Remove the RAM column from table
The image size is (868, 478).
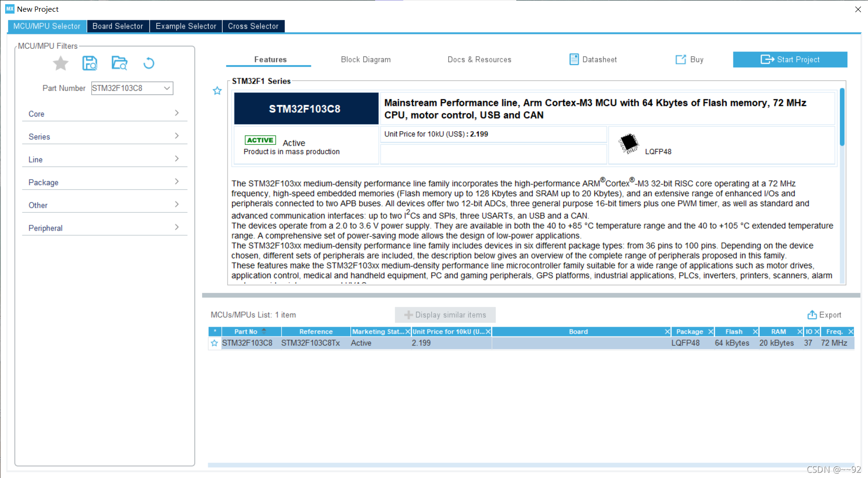coord(800,332)
